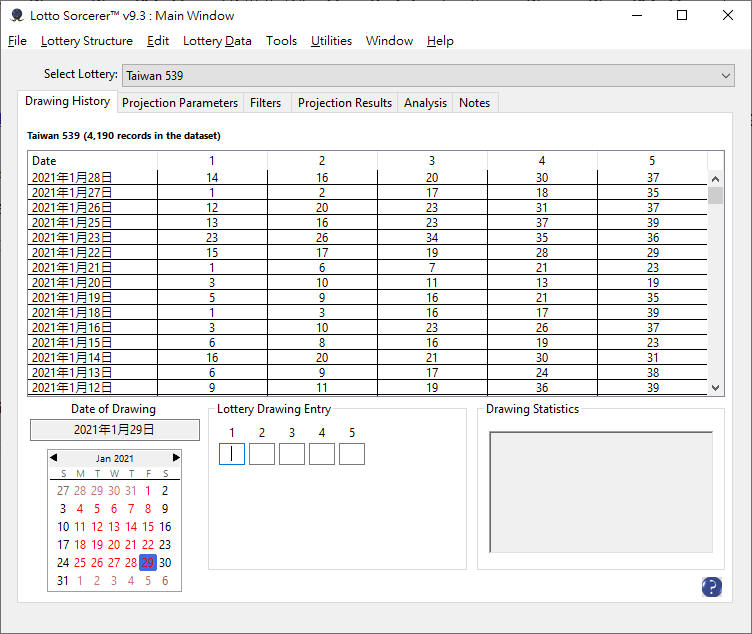Select January 30 in the calendar
The image size is (752, 634).
click(165, 562)
